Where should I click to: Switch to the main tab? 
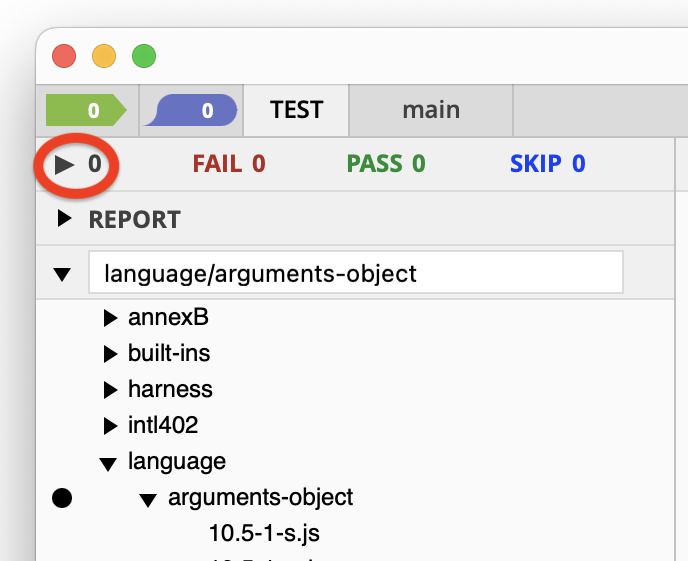430,110
